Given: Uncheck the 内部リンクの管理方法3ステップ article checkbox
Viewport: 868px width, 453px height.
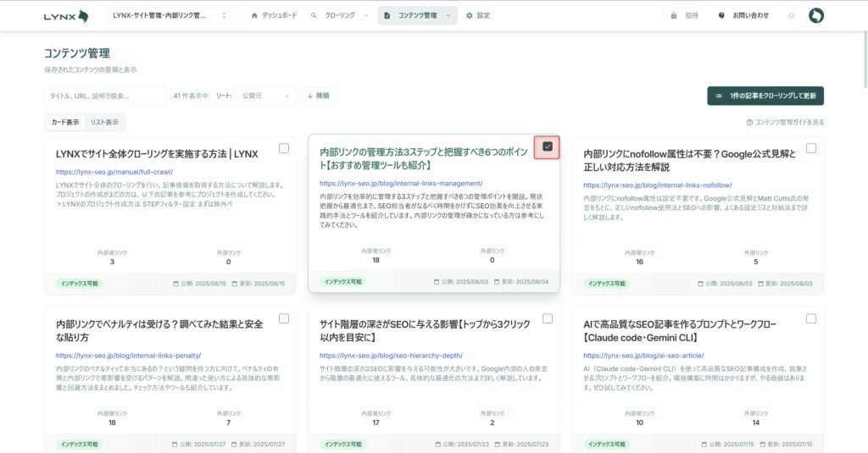Looking at the screenshot, I should pos(548,146).
